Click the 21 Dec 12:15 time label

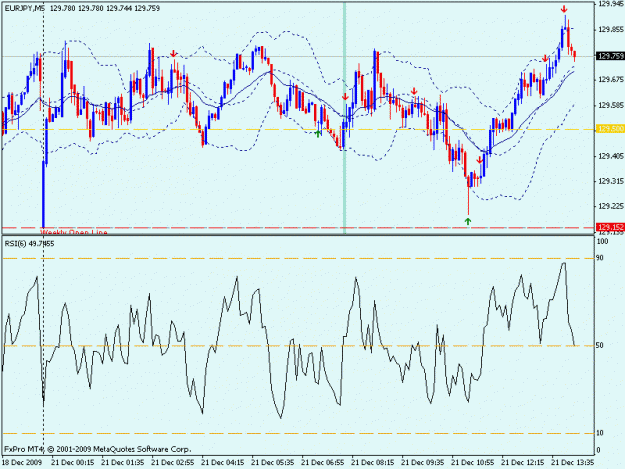click(x=523, y=462)
